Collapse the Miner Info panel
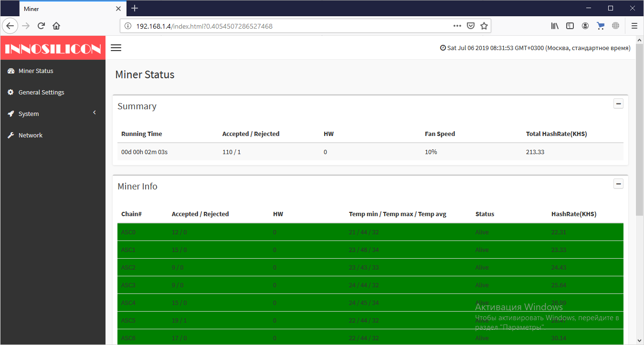644x345 pixels. (x=618, y=184)
